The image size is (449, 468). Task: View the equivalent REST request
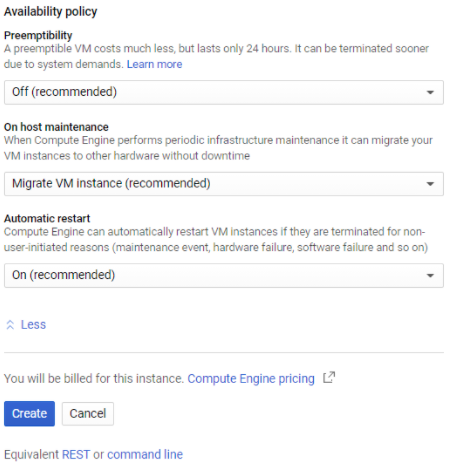coord(76,454)
